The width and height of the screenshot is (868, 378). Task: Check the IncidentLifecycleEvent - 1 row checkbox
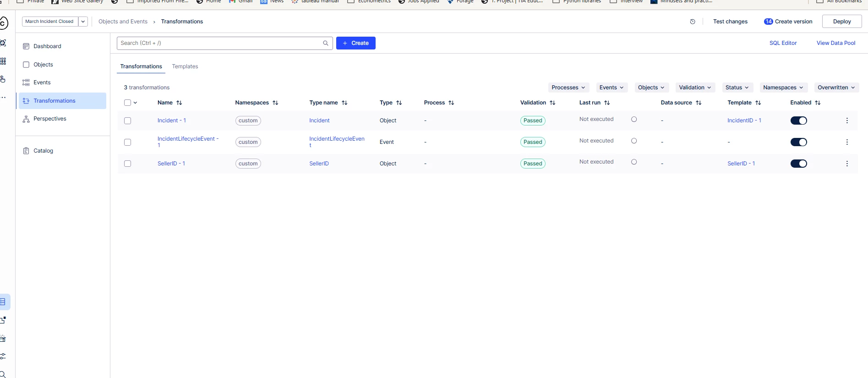coord(127,142)
